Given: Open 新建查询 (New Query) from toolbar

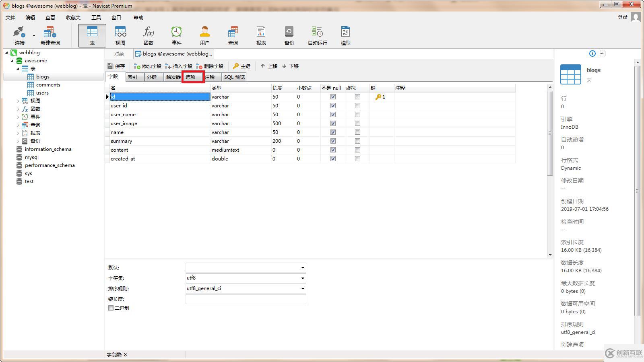Looking at the screenshot, I should (x=50, y=35).
